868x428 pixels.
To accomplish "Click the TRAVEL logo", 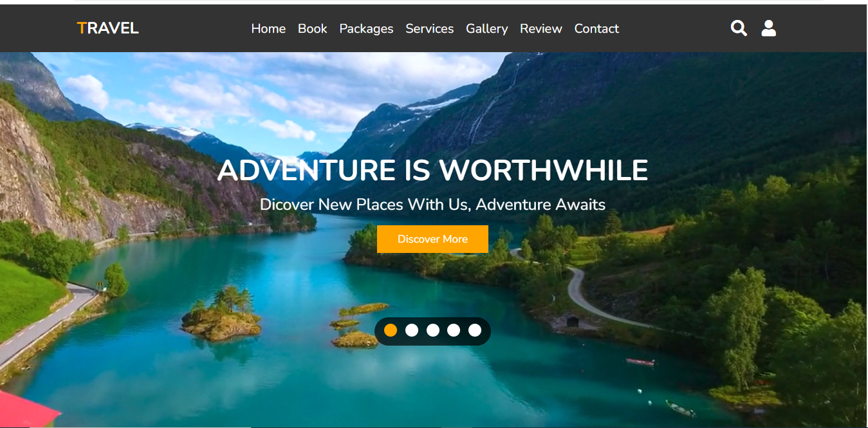I will 107,28.
